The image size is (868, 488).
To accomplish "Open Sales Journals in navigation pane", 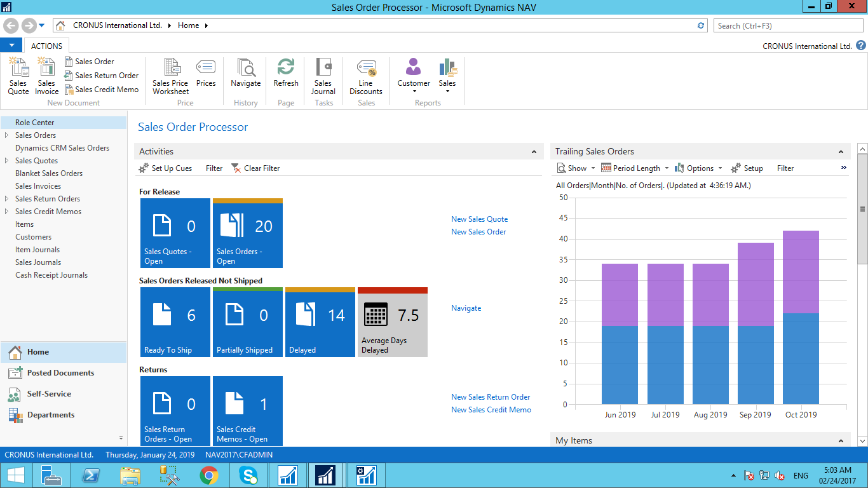I will 38,262.
